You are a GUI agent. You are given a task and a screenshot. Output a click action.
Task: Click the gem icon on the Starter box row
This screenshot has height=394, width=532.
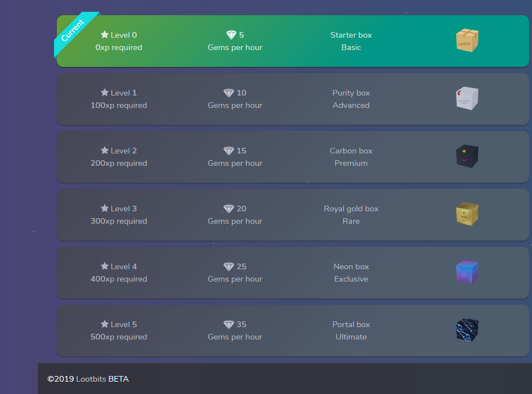(x=229, y=34)
